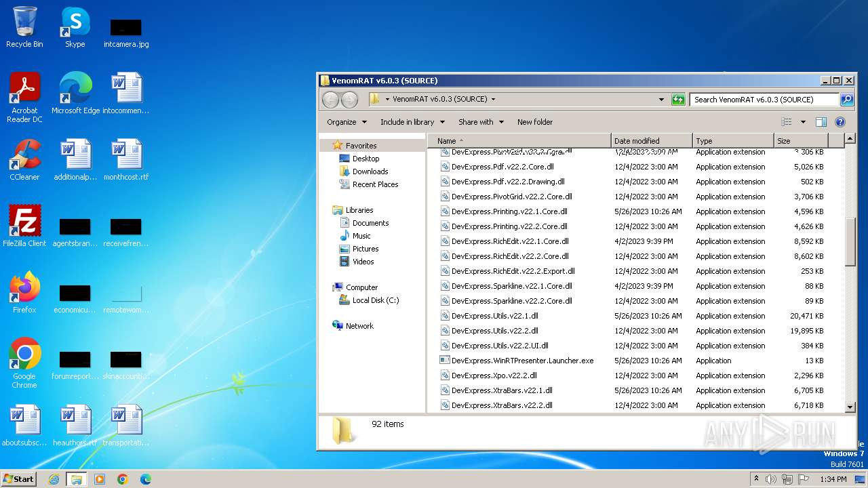This screenshot has width=868, height=488.
Task: Click the search magnifier button
Action: tap(846, 100)
